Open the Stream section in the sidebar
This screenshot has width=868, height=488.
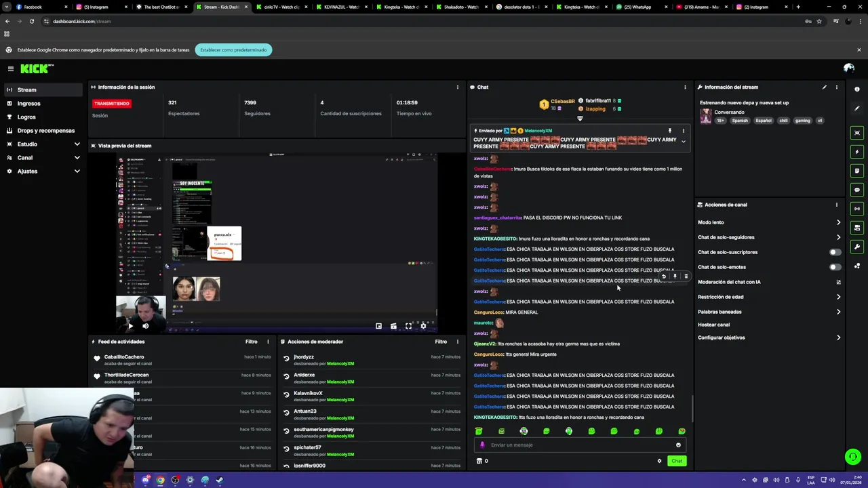[x=42, y=89]
